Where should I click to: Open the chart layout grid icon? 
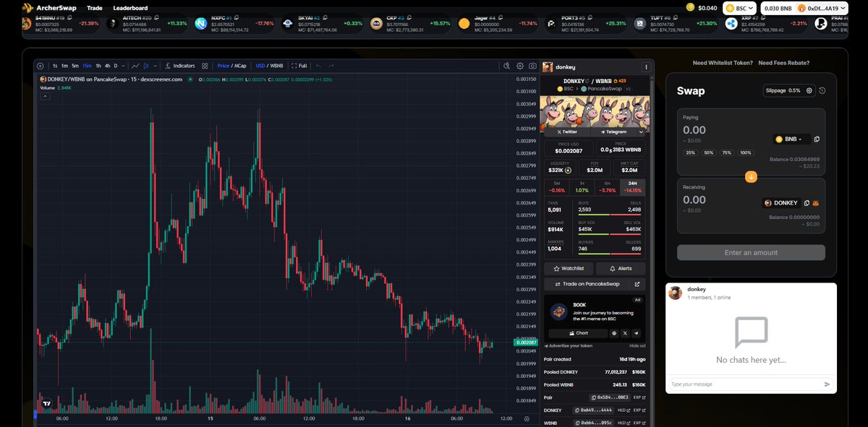point(205,66)
